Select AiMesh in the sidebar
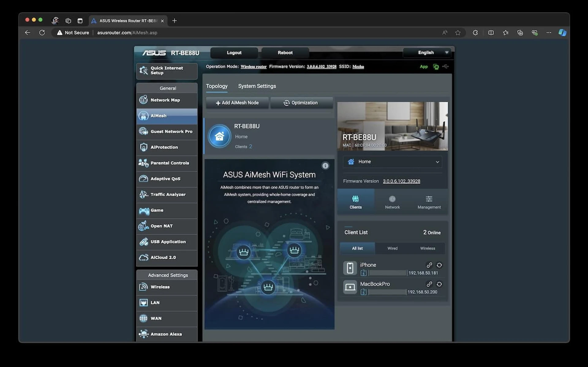This screenshot has height=367, width=588. point(167,116)
